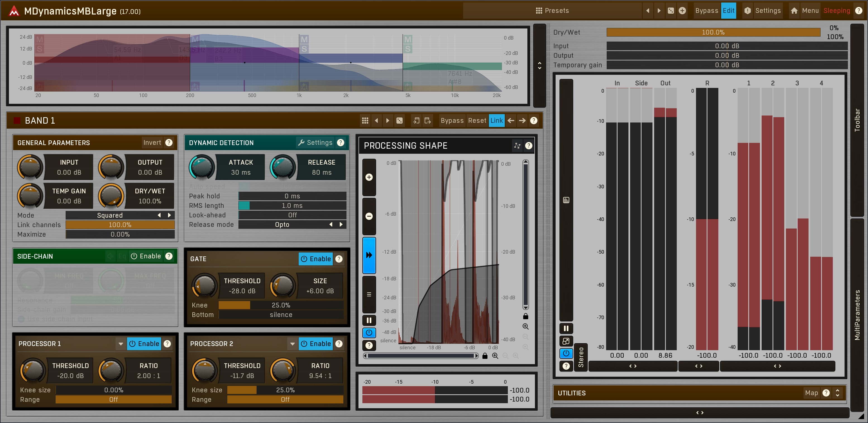The height and width of the screenshot is (423, 868).
Task: Open the Menu item in title bar
Action: (810, 11)
